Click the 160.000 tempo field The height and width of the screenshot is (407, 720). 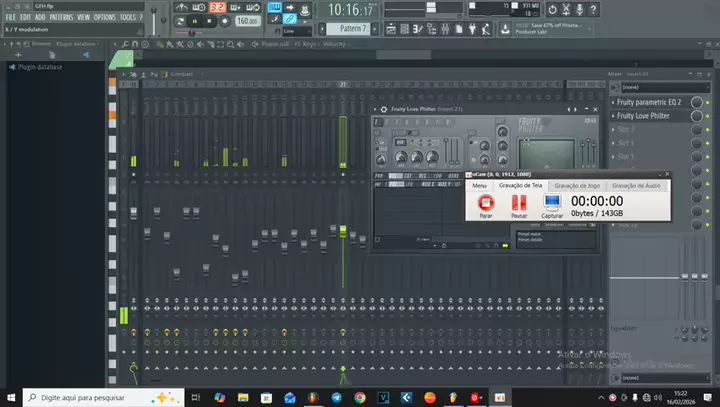(x=246, y=20)
